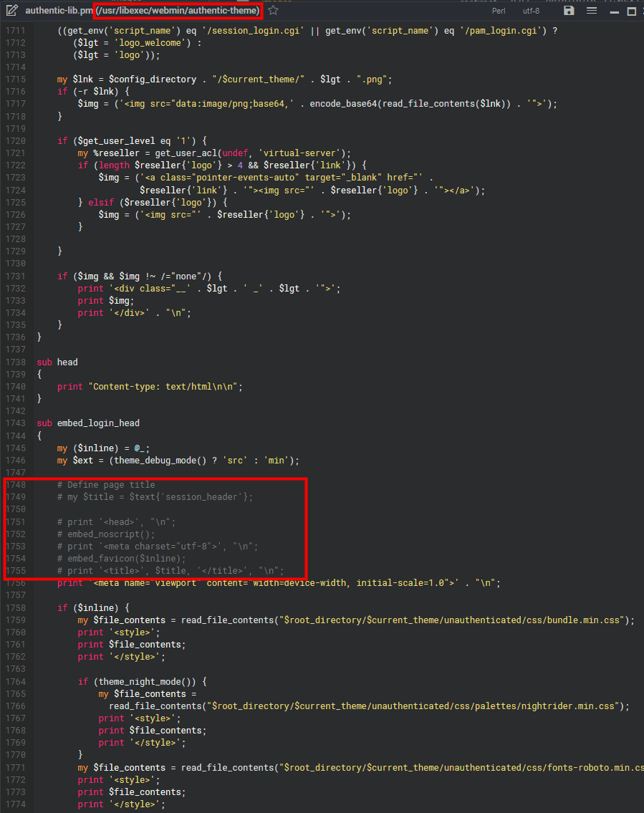The width and height of the screenshot is (644, 813).
Task: Click line number 1731 in the gutter
Action: [x=16, y=276]
